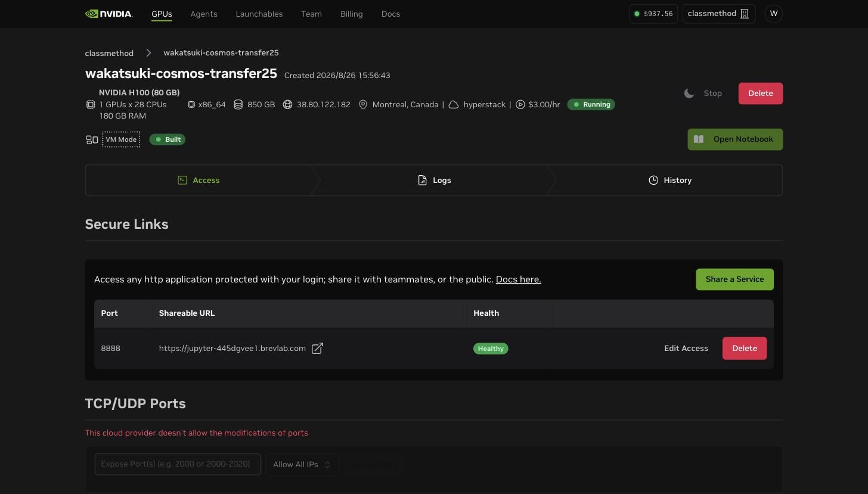Click the Built status badge
Screen dimensions: 868x494
tap(168, 139)
